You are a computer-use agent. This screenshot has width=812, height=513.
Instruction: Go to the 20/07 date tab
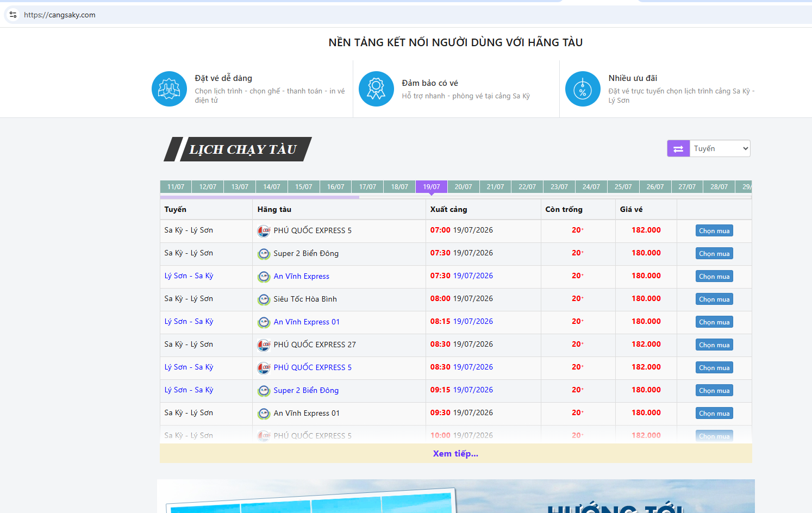464,187
